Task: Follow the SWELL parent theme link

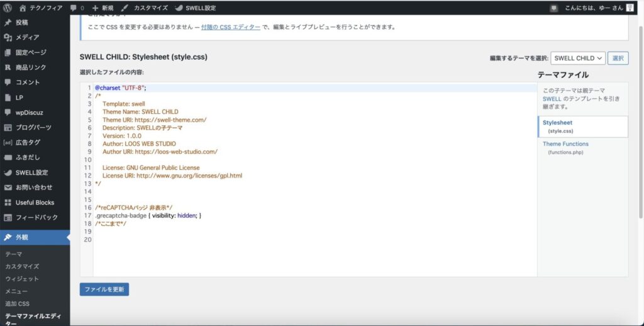Action: (x=552, y=99)
